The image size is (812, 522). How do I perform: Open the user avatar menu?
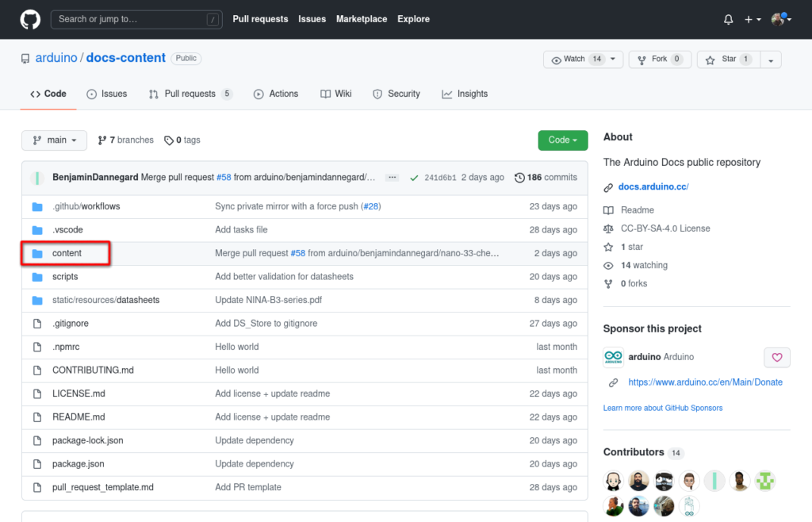[781, 20]
